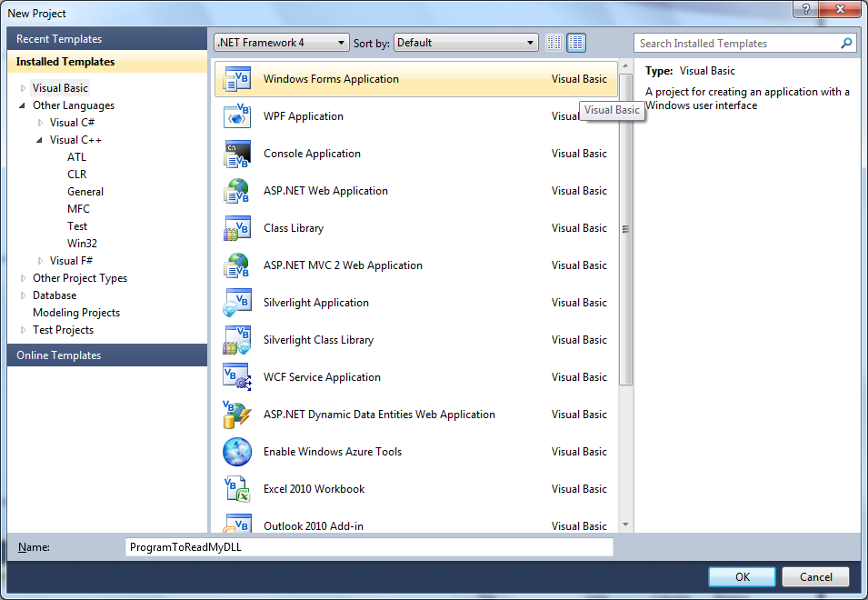Select the General category under Visual C++
Screen dimensions: 868x600
(x=85, y=192)
